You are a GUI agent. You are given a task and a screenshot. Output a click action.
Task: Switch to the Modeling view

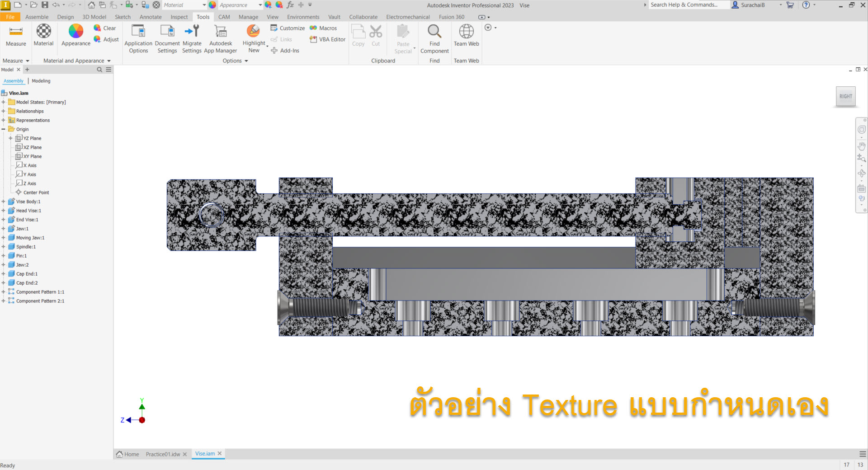point(41,81)
